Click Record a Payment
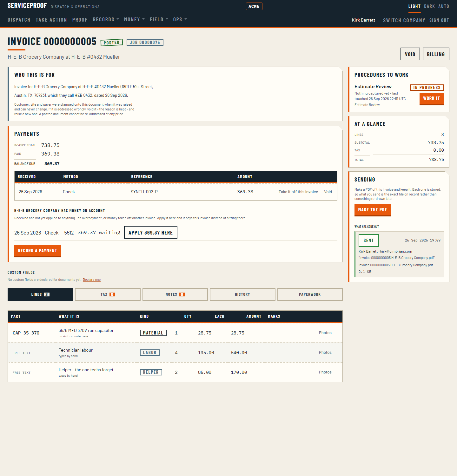Viewport: 457px width, 476px height. (38, 251)
